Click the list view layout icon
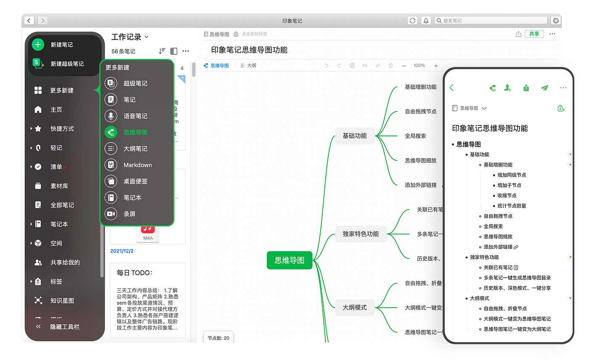589x364 pixels. pos(174,51)
